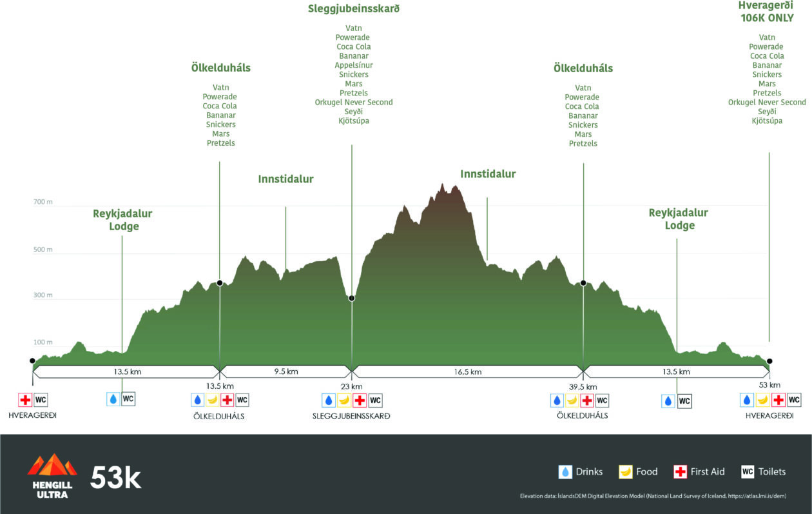Click the 'Hveragerði 106K ONLY' heading
This screenshot has height=514, width=812.
pos(766,12)
